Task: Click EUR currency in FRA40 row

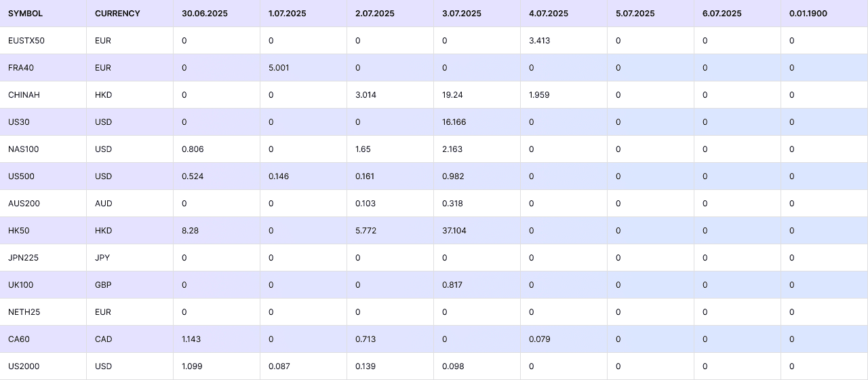Action: coord(130,68)
